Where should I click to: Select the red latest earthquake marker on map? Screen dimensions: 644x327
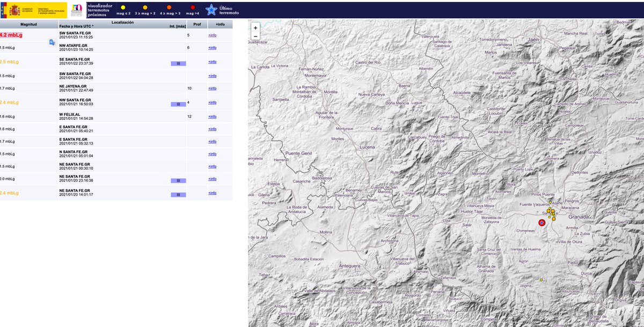(541, 223)
